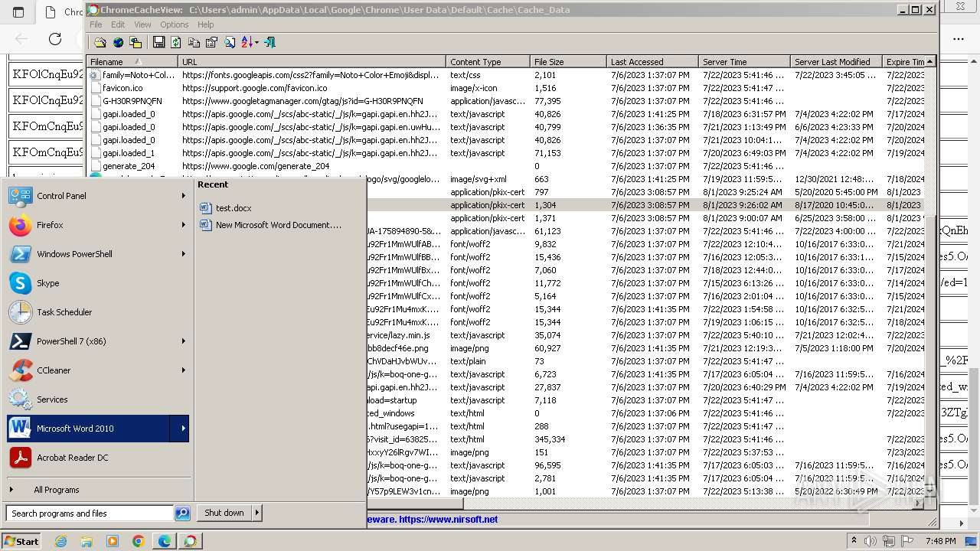
Task: Open the Options menu
Action: [x=175, y=24]
